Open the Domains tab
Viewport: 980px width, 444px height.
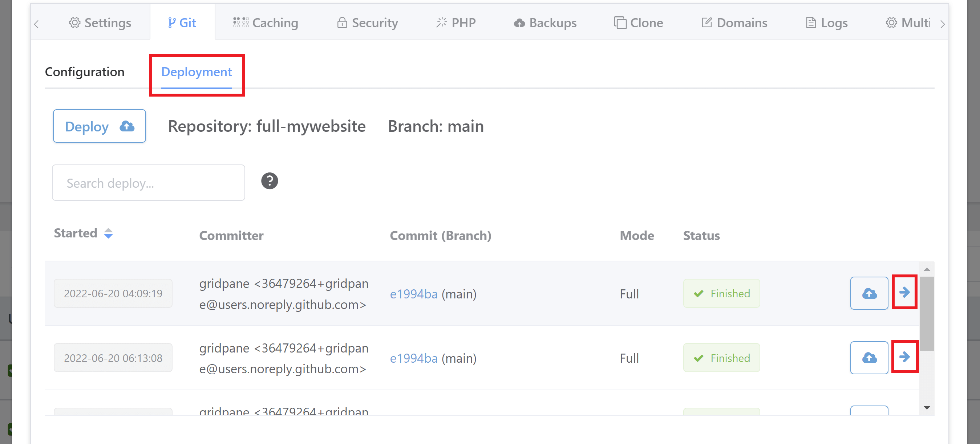click(734, 23)
